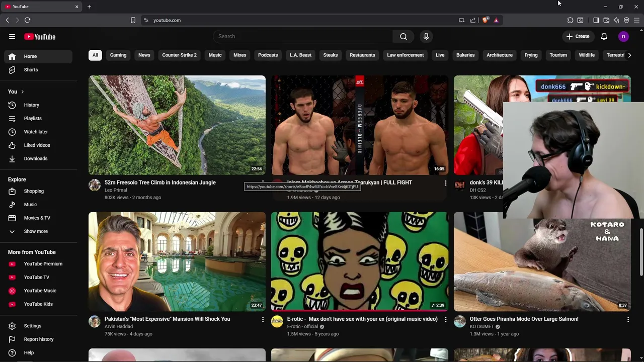Focus the YouTube search field

(x=303, y=36)
